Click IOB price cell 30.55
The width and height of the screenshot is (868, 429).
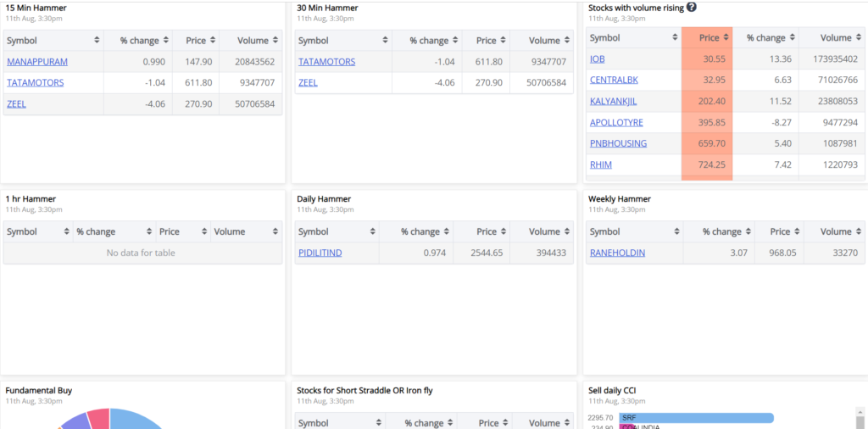point(707,58)
